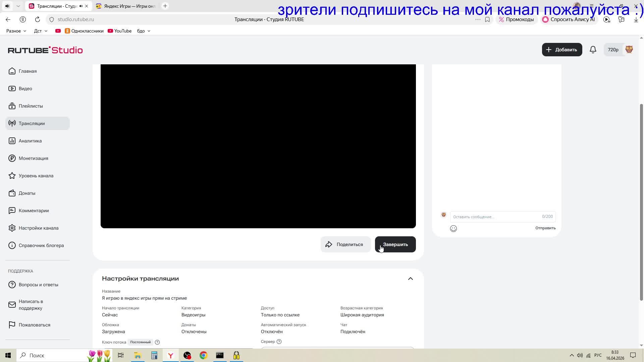Open the Главная section in the sidebar
This screenshot has width=644, height=362.
tap(28, 71)
